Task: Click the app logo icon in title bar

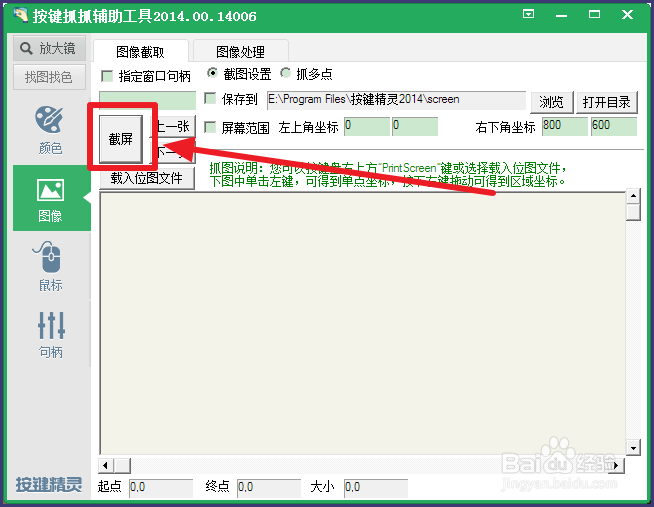Action: 20,15
